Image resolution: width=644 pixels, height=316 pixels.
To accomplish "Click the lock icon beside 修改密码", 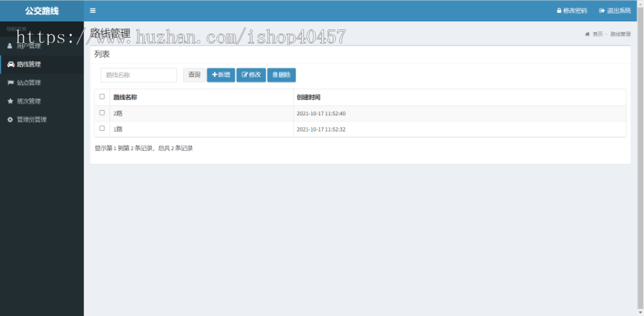I will click(559, 11).
